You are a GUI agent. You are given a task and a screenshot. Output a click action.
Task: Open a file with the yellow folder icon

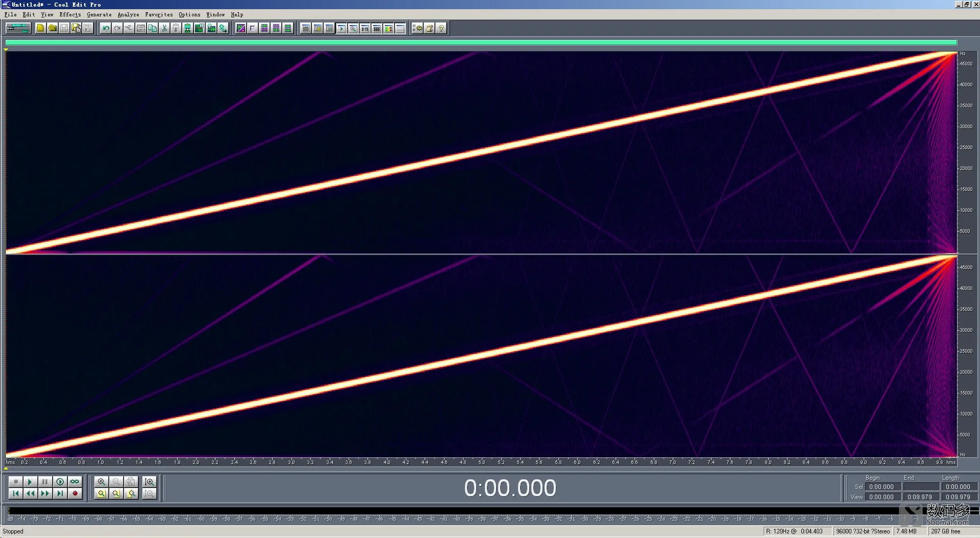52,28
